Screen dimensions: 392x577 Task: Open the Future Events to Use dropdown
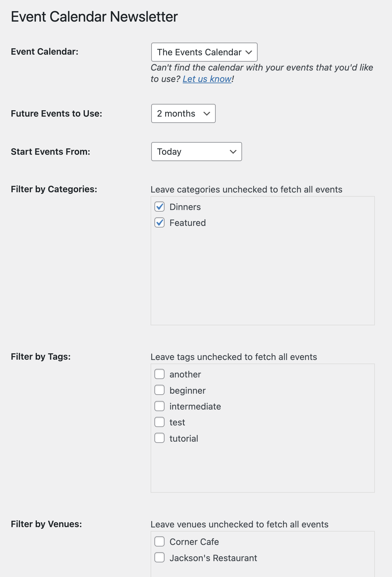(x=183, y=113)
